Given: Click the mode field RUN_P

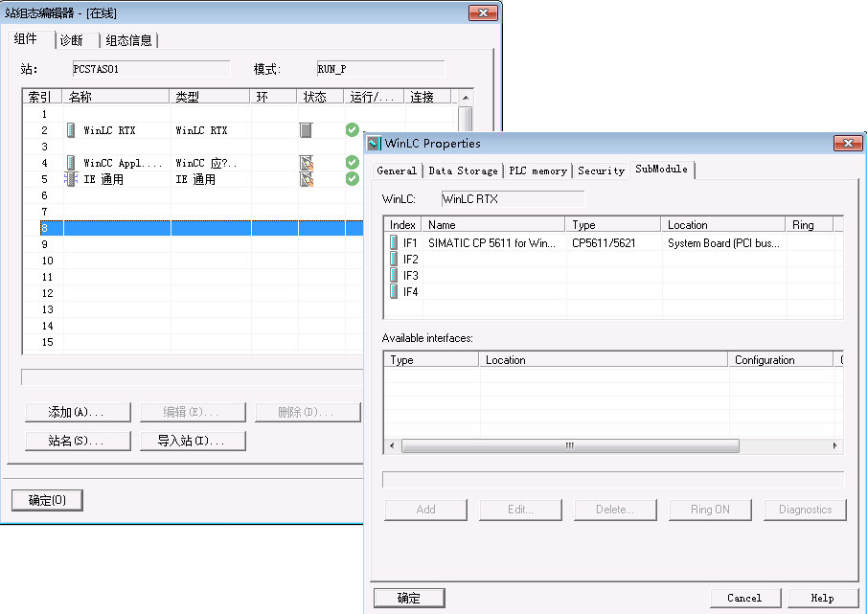Looking at the screenshot, I should pyautogui.click(x=380, y=69).
